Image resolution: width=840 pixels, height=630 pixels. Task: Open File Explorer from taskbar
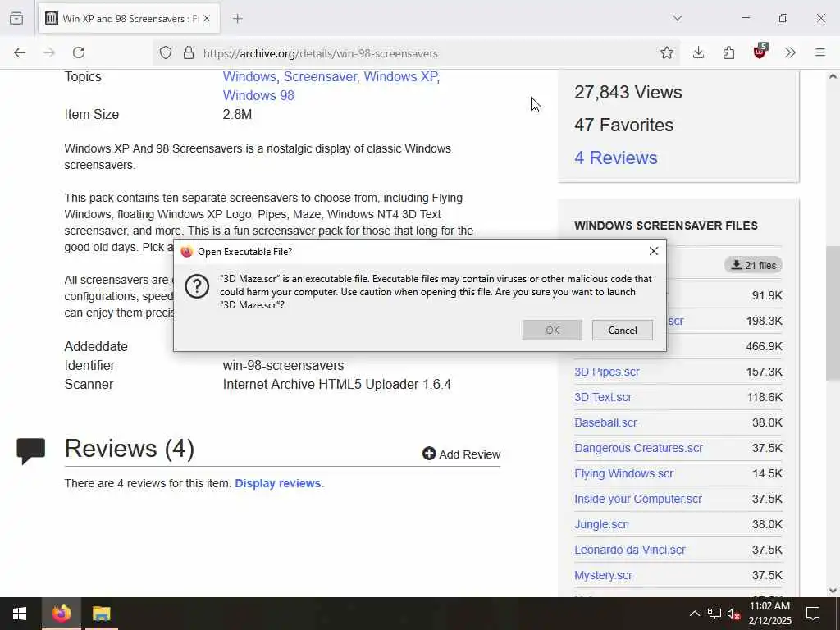click(x=101, y=614)
